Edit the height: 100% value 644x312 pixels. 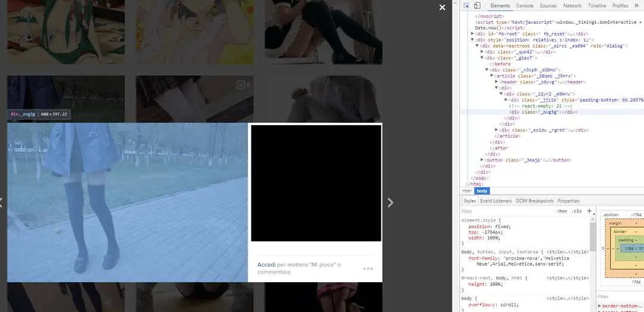tap(496, 284)
